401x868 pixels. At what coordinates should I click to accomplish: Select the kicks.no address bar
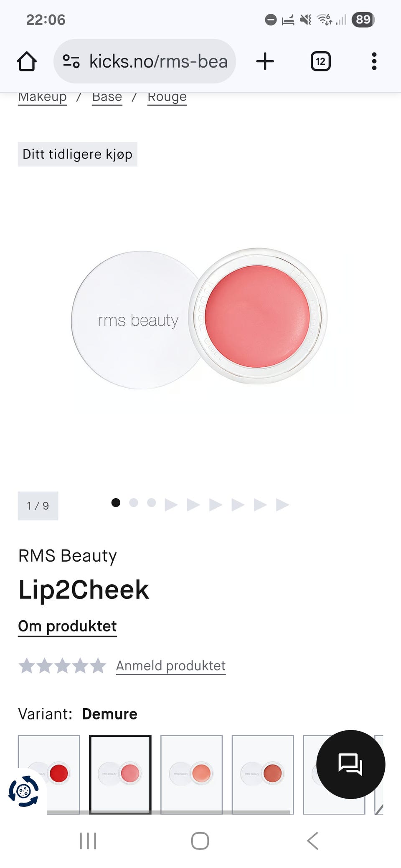pos(145,61)
